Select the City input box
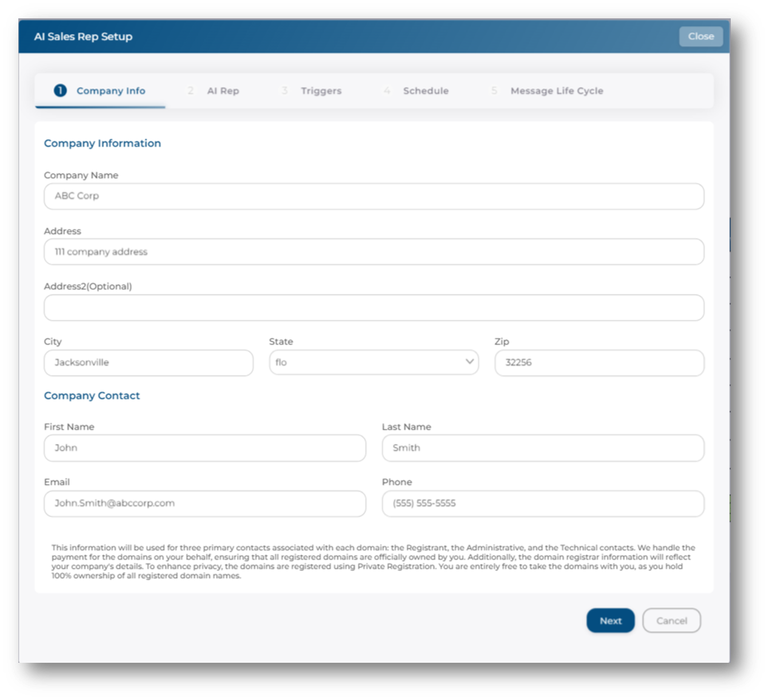 [x=148, y=363]
